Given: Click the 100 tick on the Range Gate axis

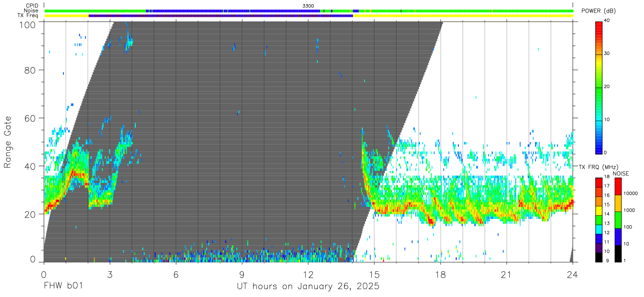Looking at the screenshot, I should [x=28, y=25].
